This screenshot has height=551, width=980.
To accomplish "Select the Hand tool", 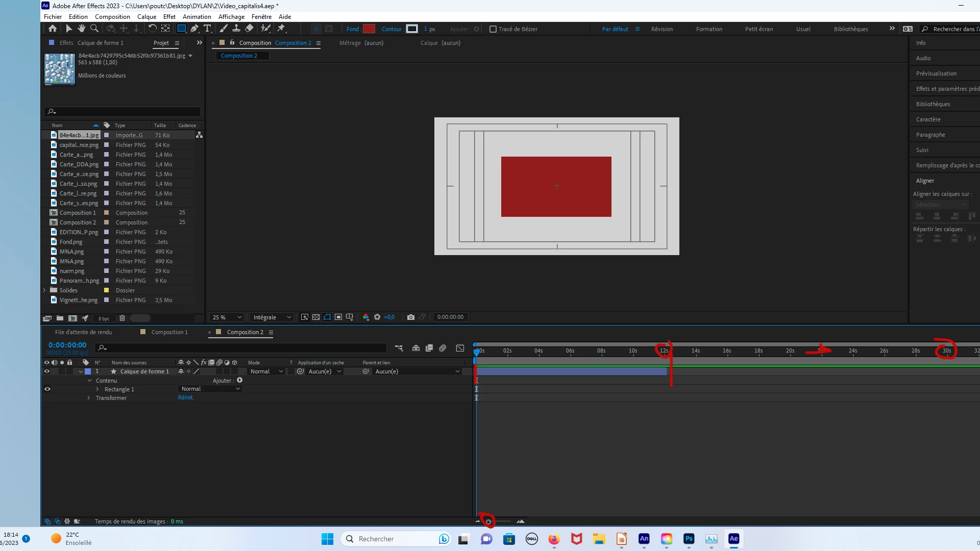I will pos(81,29).
